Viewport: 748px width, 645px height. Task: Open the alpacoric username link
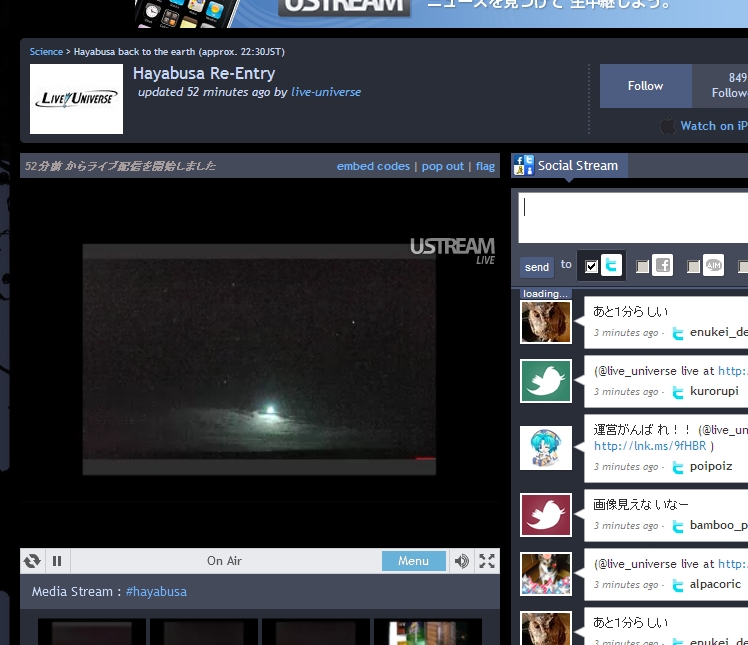715,584
